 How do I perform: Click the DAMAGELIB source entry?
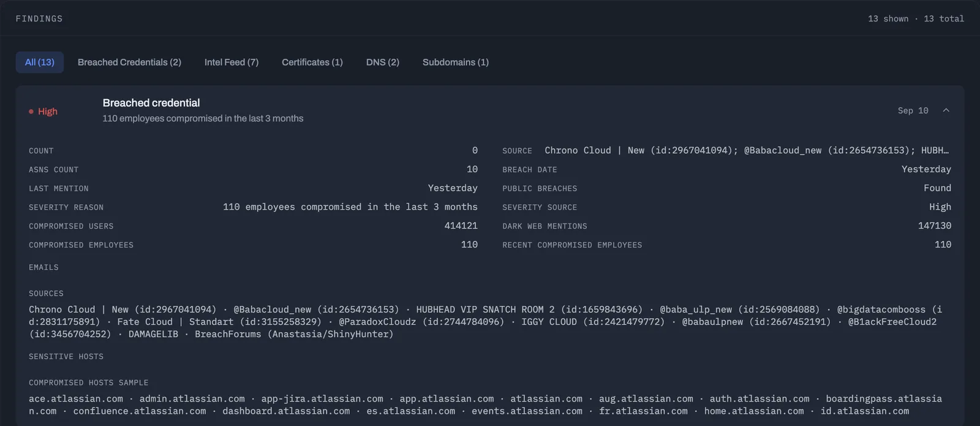click(153, 334)
